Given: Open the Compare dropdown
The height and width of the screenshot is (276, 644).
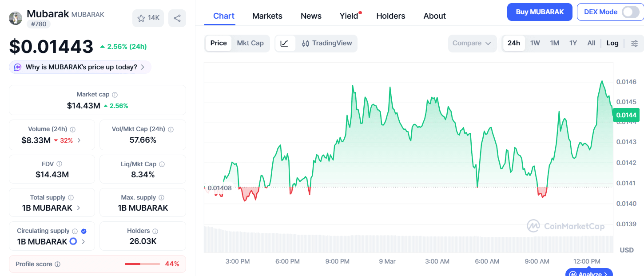Looking at the screenshot, I should pyautogui.click(x=472, y=43).
